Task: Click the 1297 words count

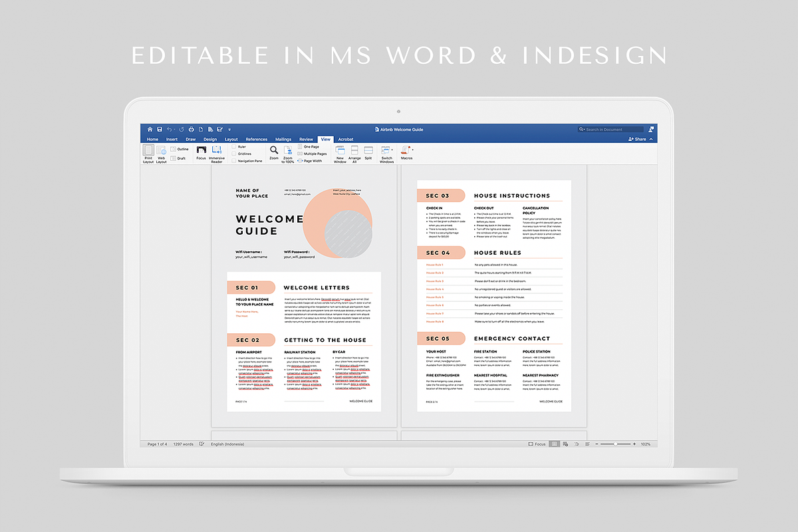Action: (184, 444)
